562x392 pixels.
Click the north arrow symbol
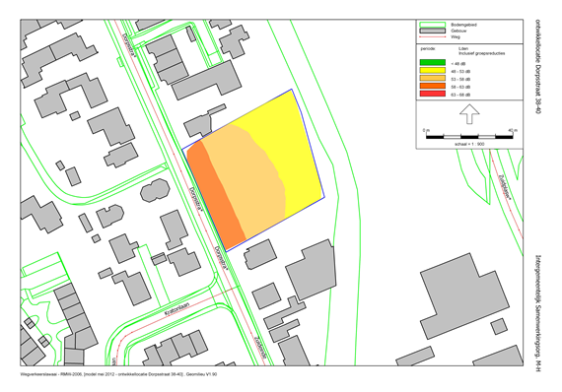469,114
